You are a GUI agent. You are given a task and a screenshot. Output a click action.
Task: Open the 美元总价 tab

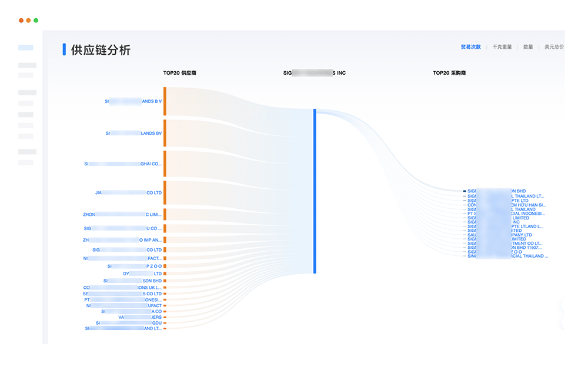tap(553, 47)
